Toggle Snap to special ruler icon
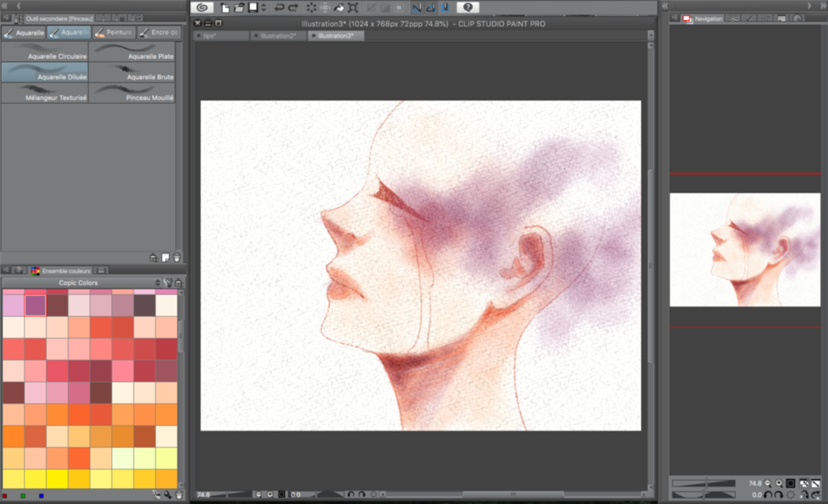 (x=431, y=7)
